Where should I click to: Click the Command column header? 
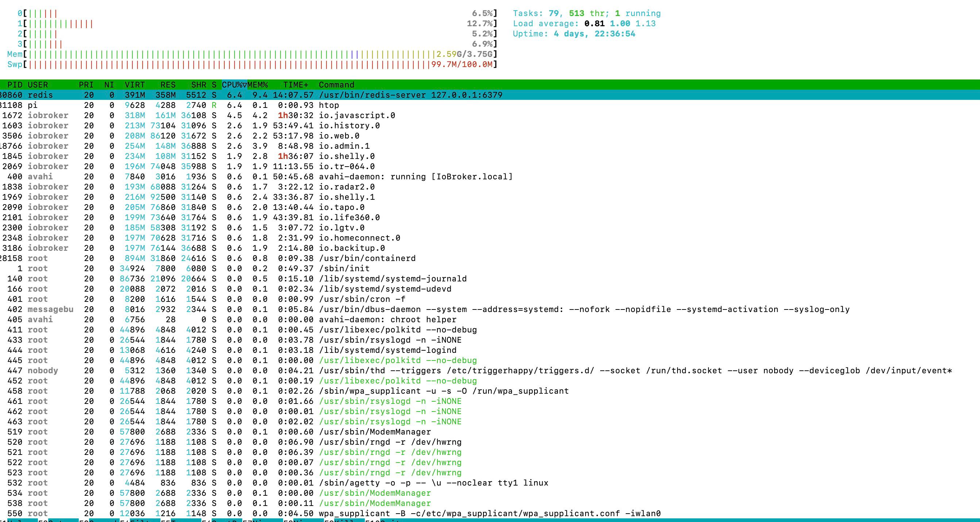tap(336, 85)
